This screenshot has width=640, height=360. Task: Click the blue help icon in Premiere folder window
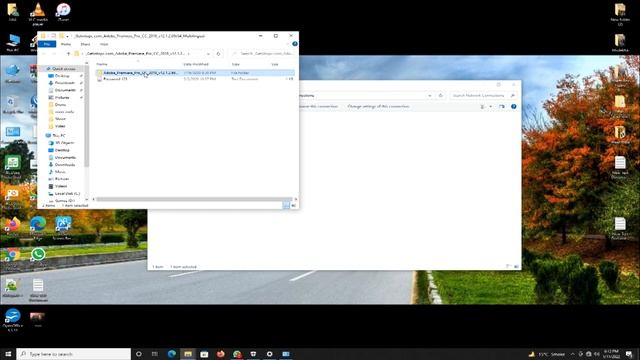tap(295, 44)
